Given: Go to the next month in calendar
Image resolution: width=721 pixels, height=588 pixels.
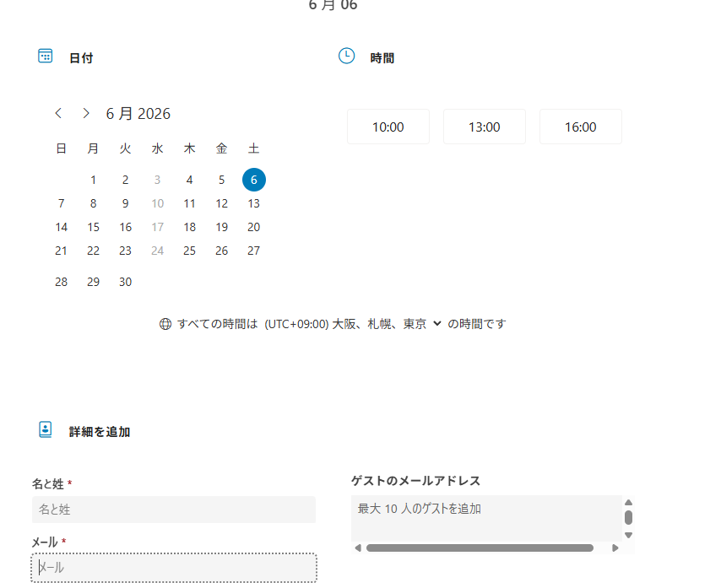Looking at the screenshot, I should 85,113.
